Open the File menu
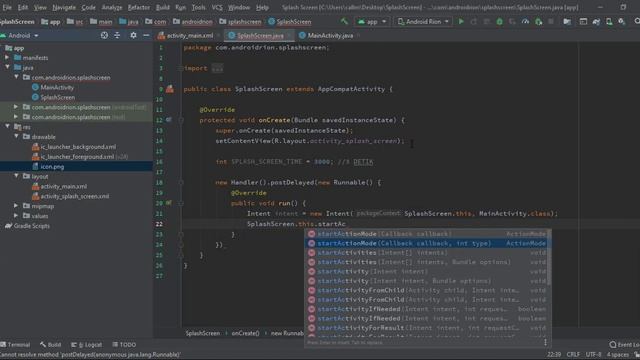Image resolution: width=640 pixels, height=360 pixels. click(x=7, y=7)
